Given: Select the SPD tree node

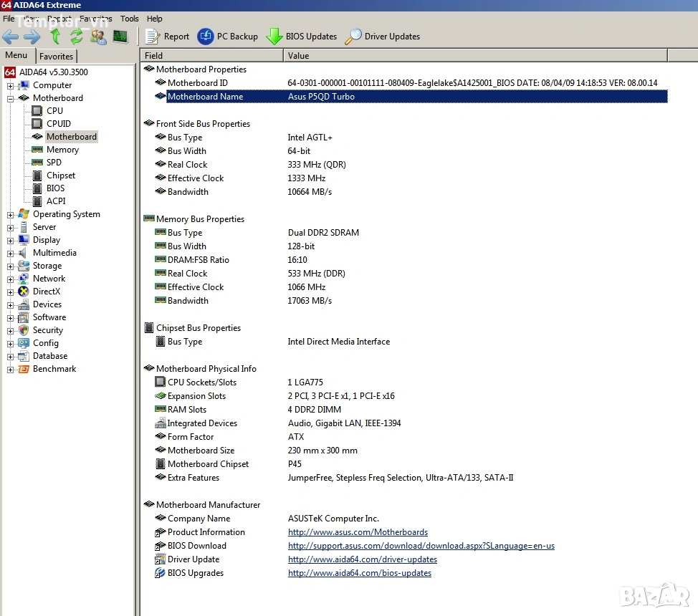Looking at the screenshot, I should click(54, 163).
